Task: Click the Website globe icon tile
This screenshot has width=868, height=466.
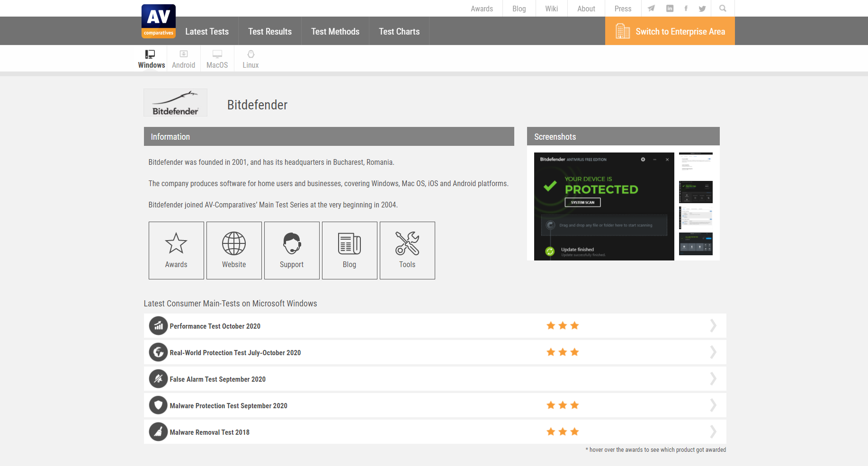Action: pyautogui.click(x=234, y=251)
